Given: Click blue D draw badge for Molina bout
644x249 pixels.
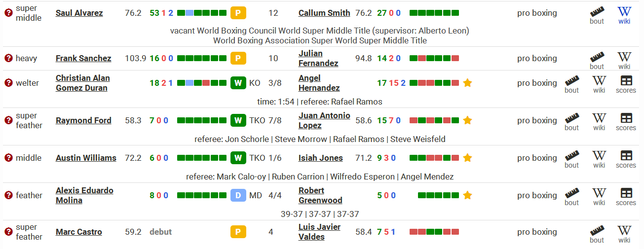Looking at the screenshot, I should tap(238, 195).
